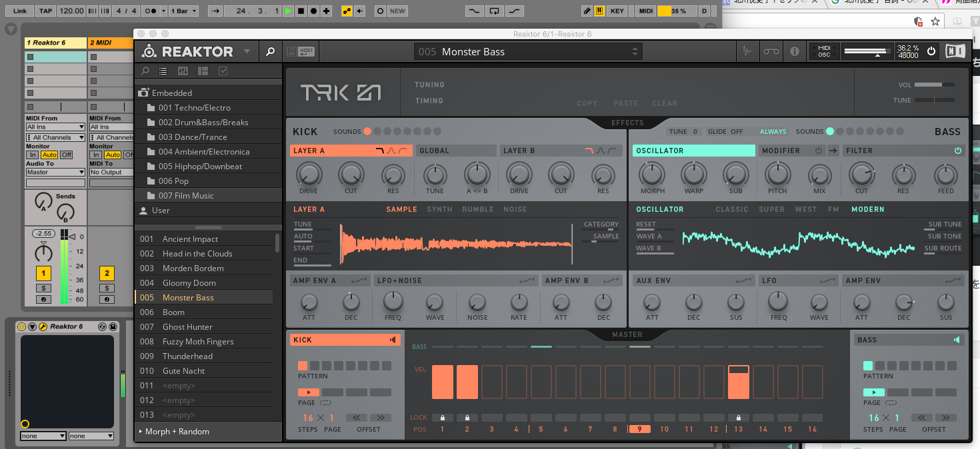Toggle lock on step 3
The image size is (980, 449).
491,418
